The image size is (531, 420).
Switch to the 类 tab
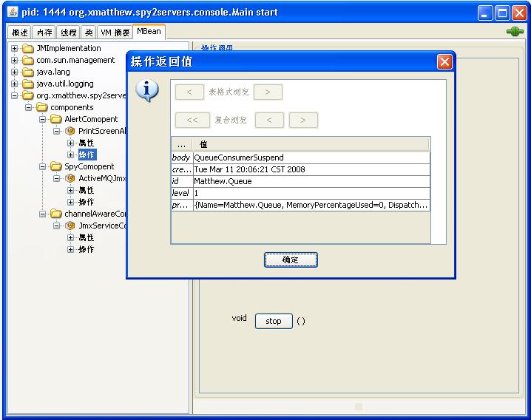click(89, 33)
